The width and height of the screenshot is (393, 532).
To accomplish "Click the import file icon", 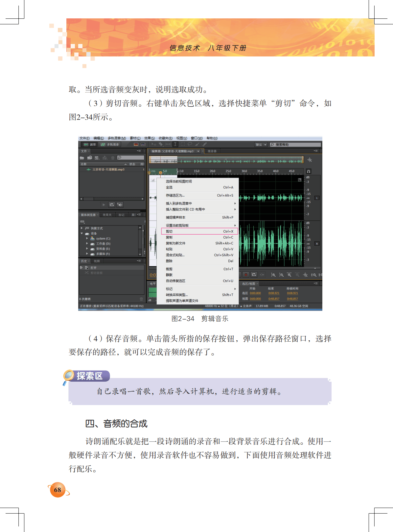I will coord(89,158).
